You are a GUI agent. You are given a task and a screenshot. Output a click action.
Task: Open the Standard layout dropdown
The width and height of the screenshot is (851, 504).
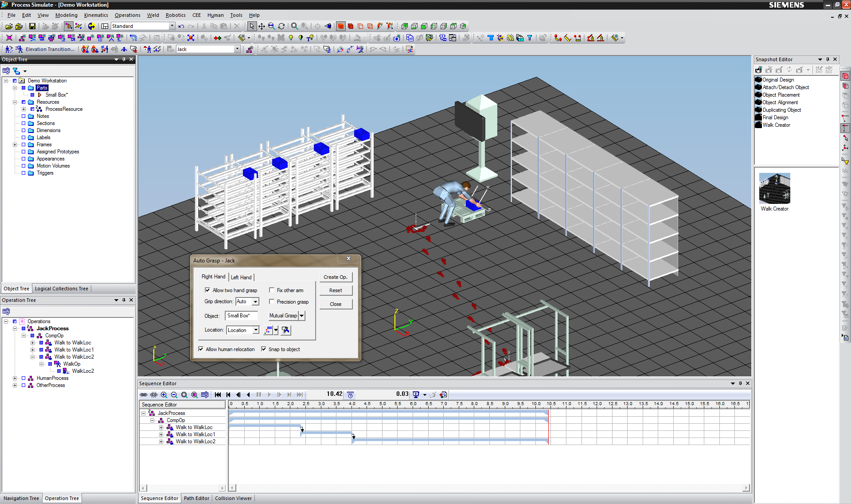(172, 26)
